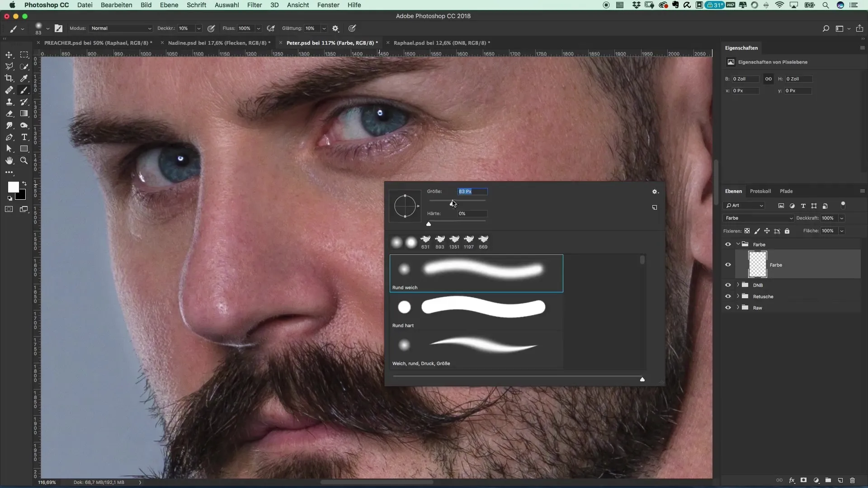Open the Fluss flow dropdown arrow
The image size is (868, 488).
coord(259,28)
